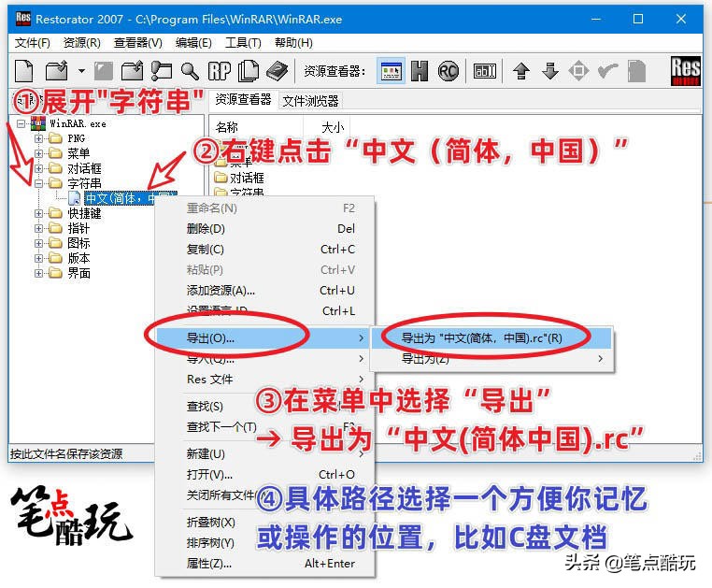
Task: Click the Restorator title bar app icon
Action: tap(23, 19)
